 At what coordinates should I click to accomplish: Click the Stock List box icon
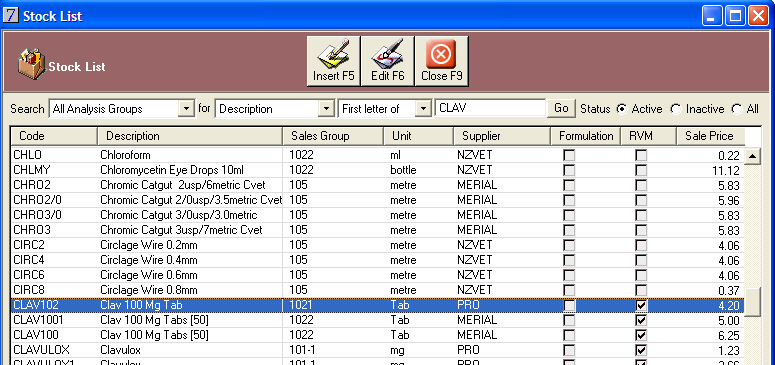click(32, 65)
